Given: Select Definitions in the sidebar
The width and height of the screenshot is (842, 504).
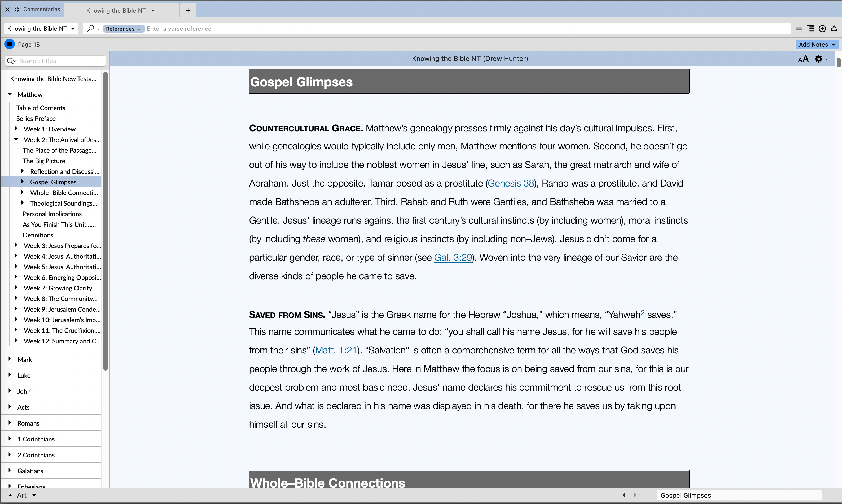Looking at the screenshot, I should (38, 235).
